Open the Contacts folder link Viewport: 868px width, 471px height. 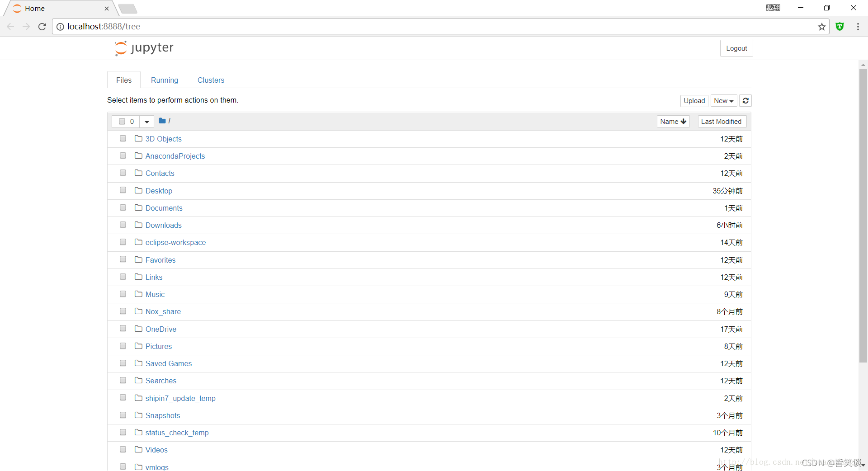pyautogui.click(x=160, y=173)
